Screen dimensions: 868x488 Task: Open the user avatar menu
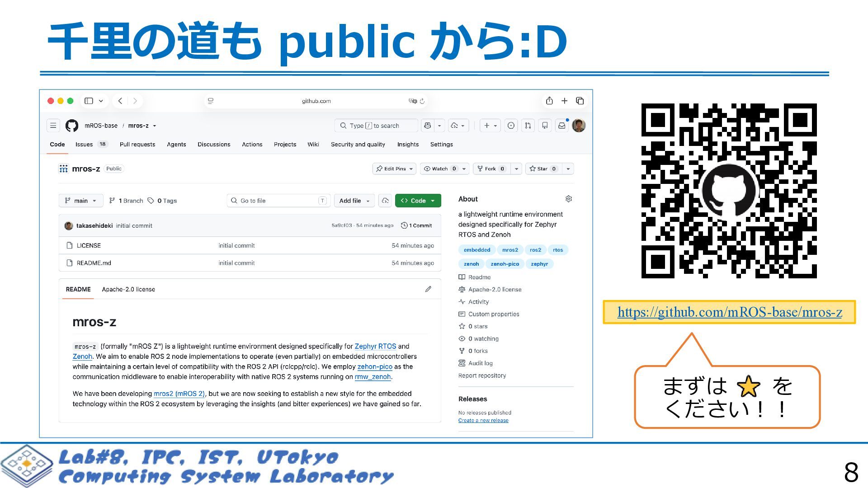point(579,126)
